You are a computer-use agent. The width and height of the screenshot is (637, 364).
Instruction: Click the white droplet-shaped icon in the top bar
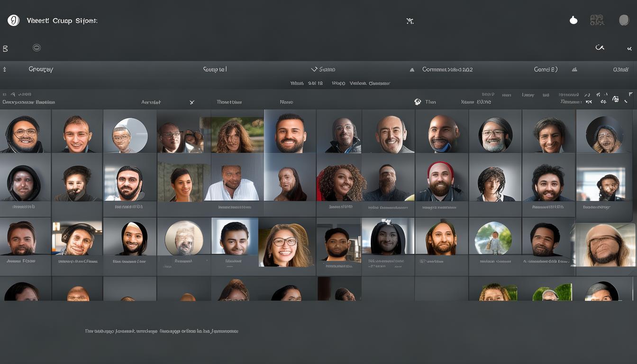(x=573, y=20)
